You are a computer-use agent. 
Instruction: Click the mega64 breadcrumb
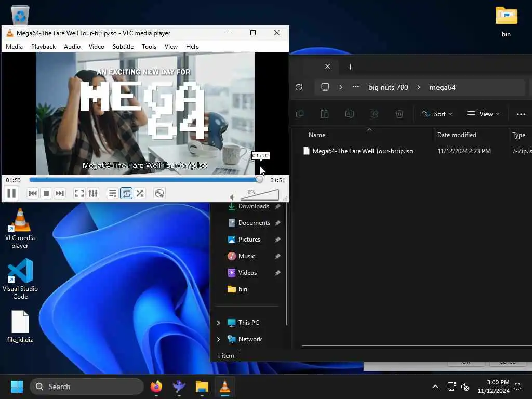443,87
